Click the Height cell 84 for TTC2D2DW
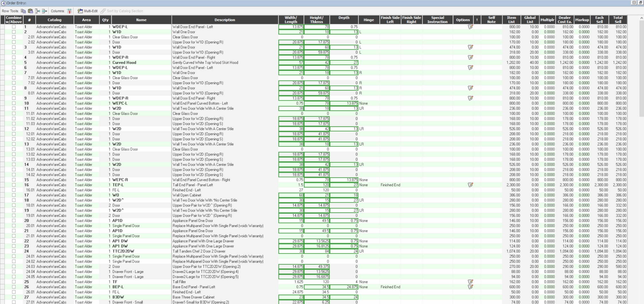 pos(317,251)
